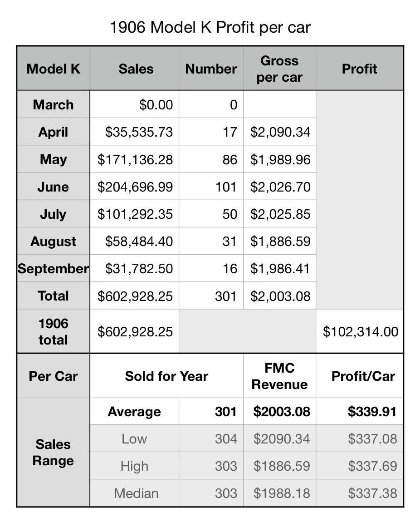Viewport: 420px width, 527px height.
Task: Select the average Profit/Car value $339.91
Action: pyautogui.click(x=372, y=412)
